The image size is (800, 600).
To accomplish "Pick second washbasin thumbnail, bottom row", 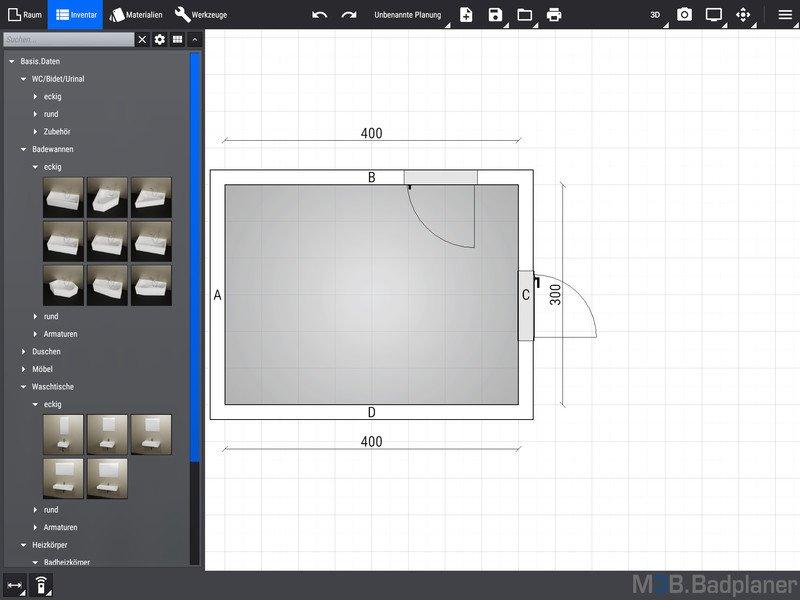I will pos(107,479).
